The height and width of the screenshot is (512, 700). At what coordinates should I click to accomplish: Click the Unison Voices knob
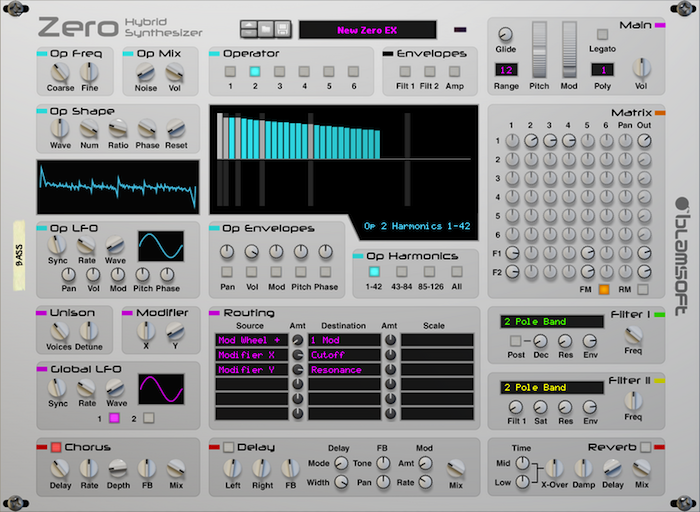tap(59, 331)
